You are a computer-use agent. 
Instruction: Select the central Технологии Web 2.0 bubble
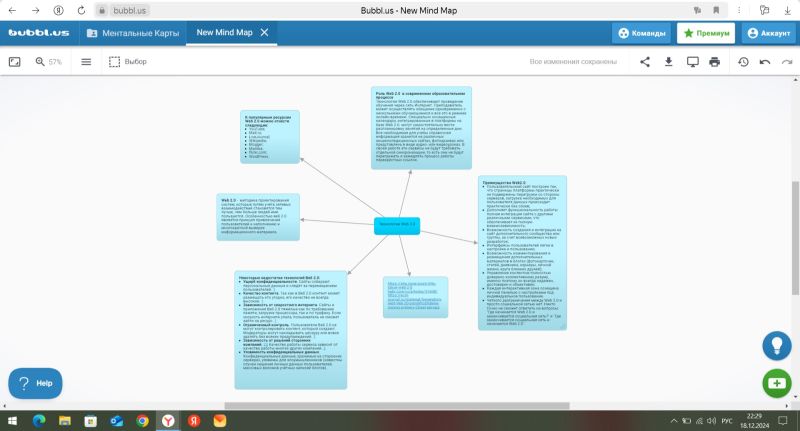point(396,224)
